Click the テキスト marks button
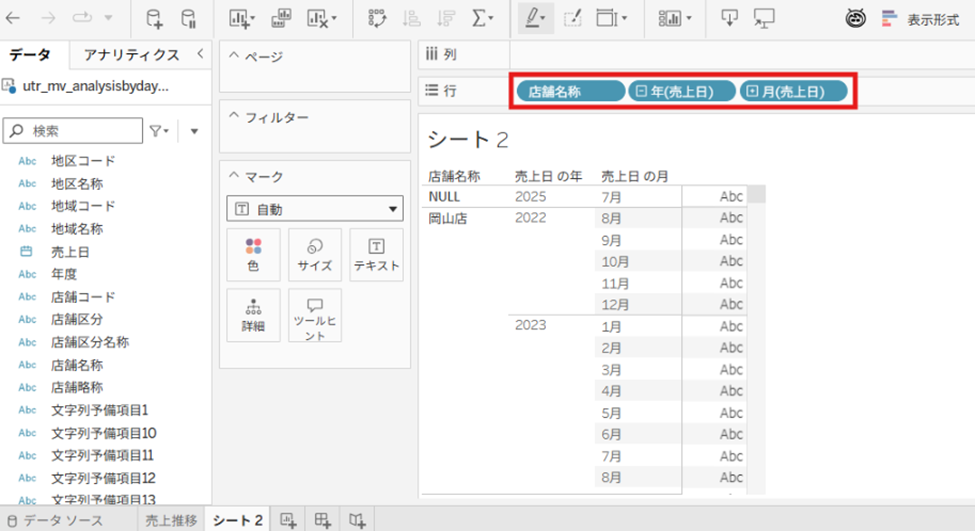This screenshot has height=531, width=975. pos(376,254)
